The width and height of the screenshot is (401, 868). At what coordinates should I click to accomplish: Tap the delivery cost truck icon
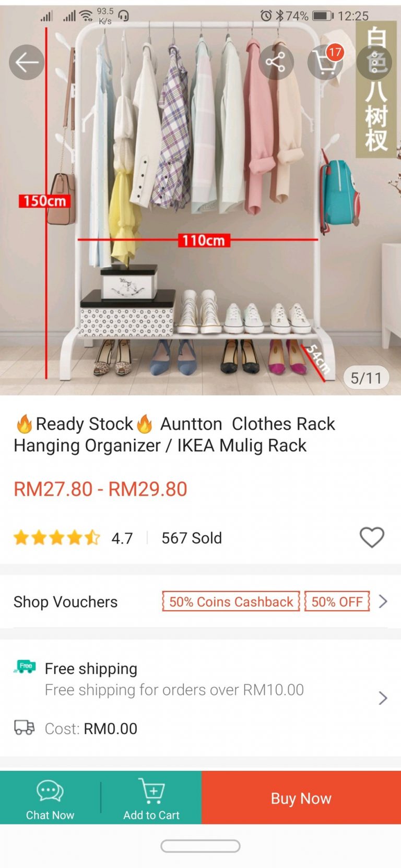(25, 728)
